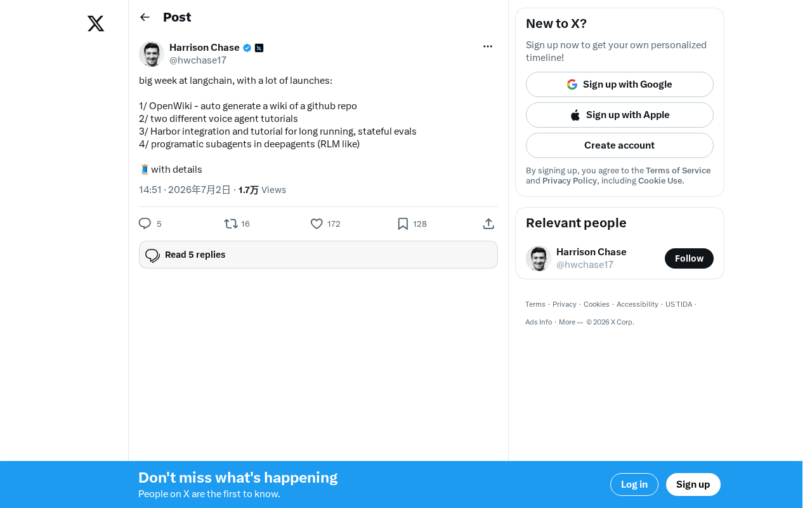Open the three-dot more options menu

(x=488, y=46)
